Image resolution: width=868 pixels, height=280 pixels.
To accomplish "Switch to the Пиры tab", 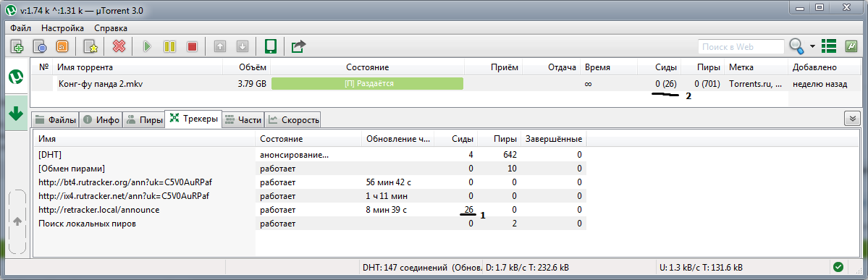I will pyautogui.click(x=145, y=119).
